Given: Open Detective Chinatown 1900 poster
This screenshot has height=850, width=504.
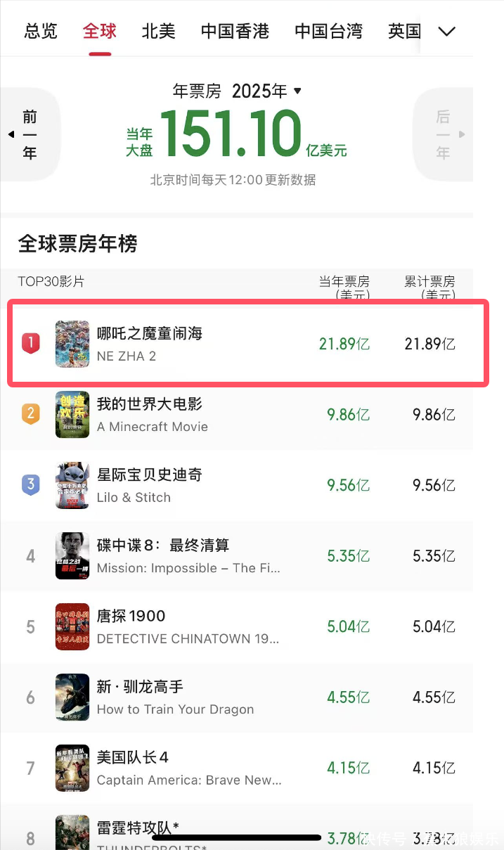Looking at the screenshot, I should tap(72, 626).
